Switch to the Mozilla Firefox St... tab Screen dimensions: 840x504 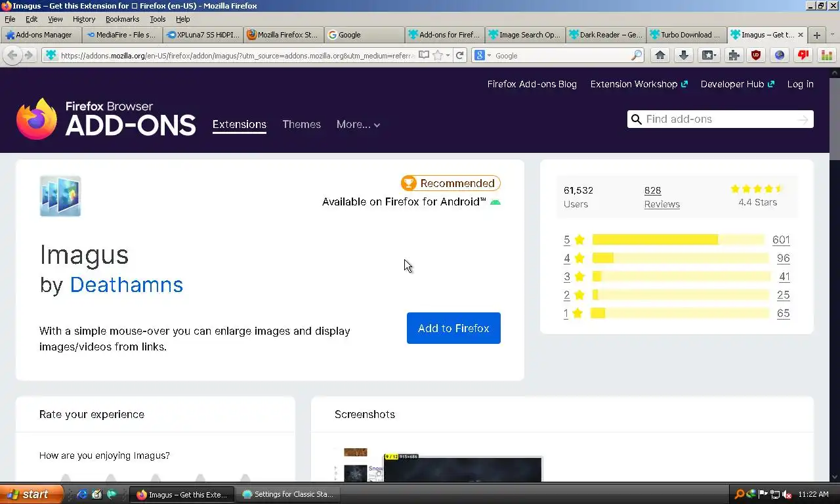[x=283, y=35]
